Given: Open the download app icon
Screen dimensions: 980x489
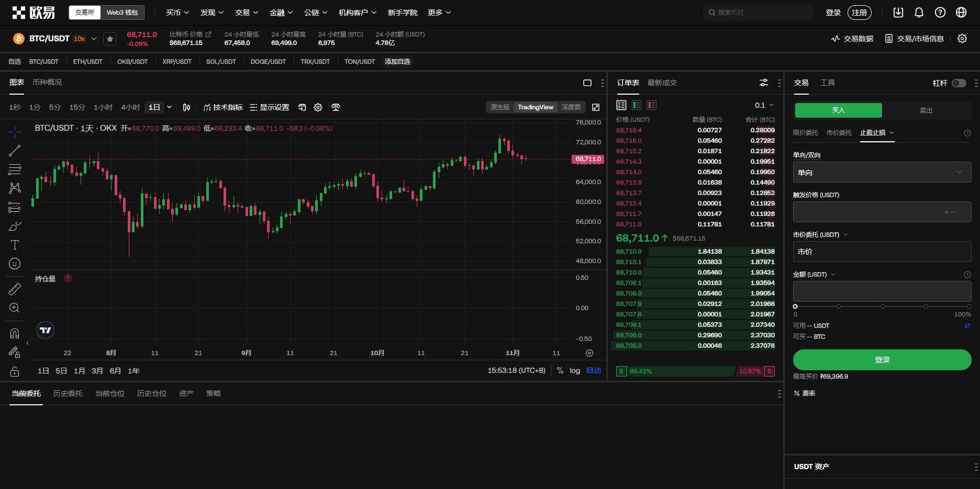Looking at the screenshot, I should coord(898,13).
